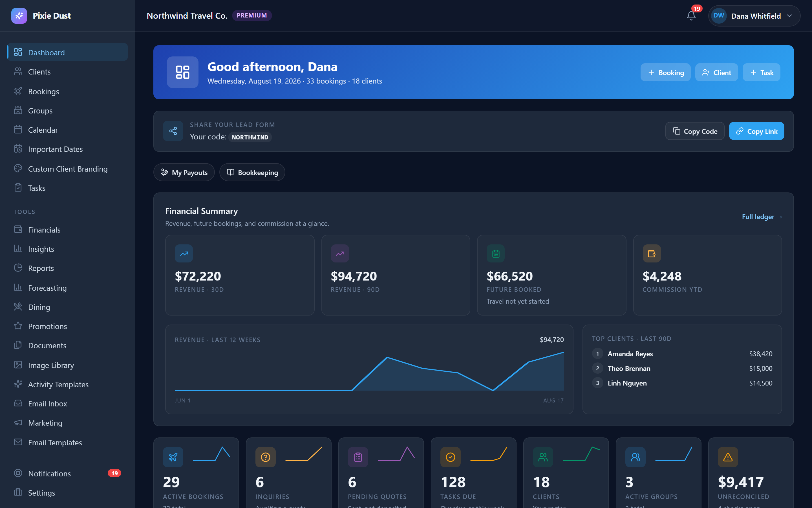The height and width of the screenshot is (508, 812).
Task: Click the Pixie Dust logo icon
Action: 19,16
